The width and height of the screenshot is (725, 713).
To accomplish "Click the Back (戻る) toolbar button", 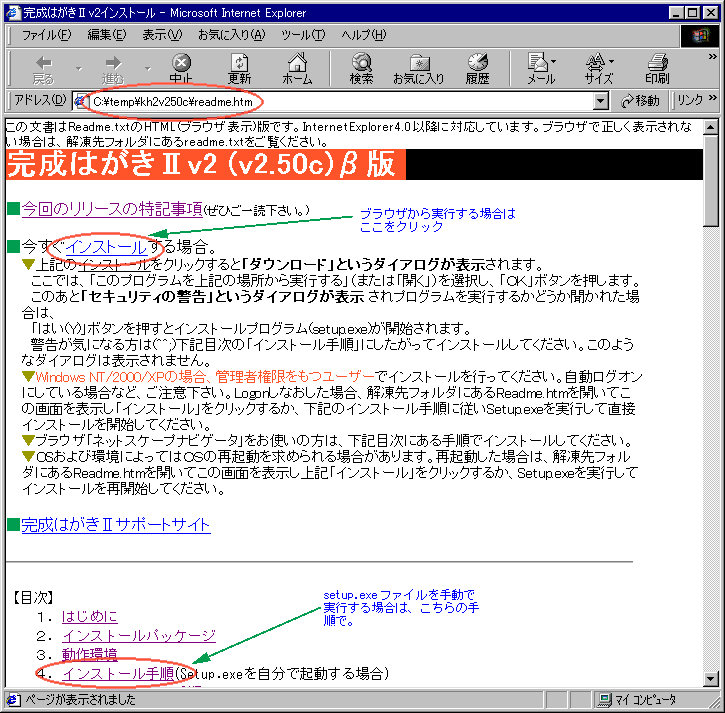I will tap(44, 68).
